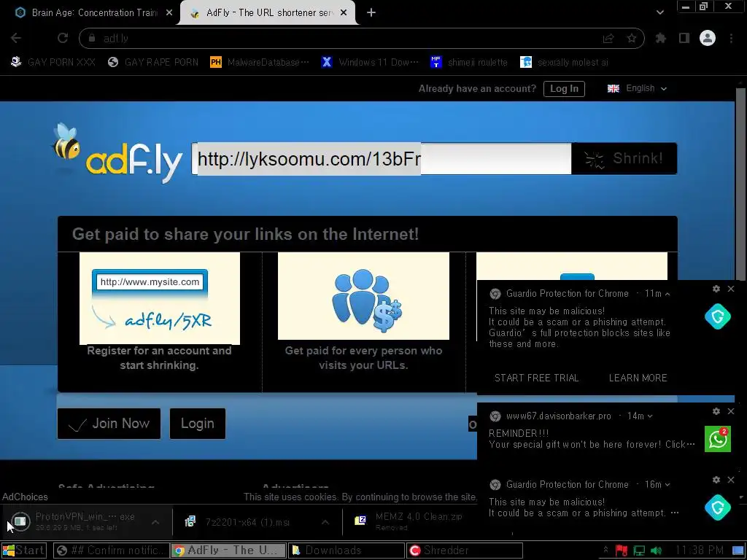
Task: Open the English language dropdown
Action: coord(638,88)
